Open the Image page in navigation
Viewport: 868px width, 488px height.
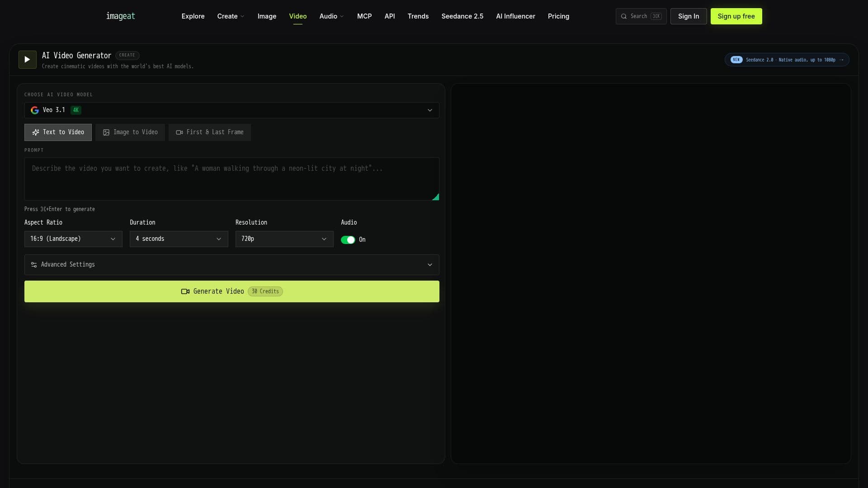tap(267, 16)
